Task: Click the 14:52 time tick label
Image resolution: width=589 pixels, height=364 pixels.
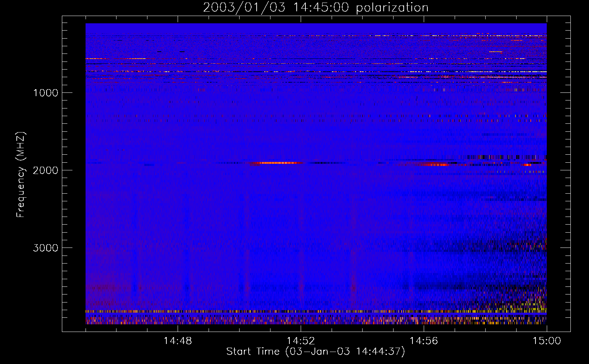Action: tap(301, 341)
